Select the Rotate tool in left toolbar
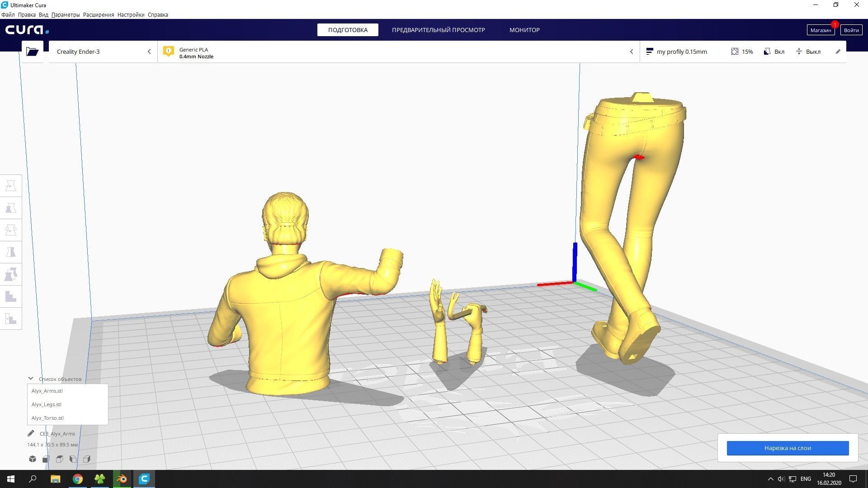 pos(11,230)
